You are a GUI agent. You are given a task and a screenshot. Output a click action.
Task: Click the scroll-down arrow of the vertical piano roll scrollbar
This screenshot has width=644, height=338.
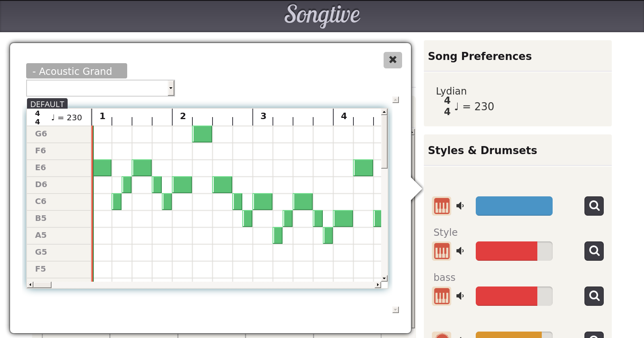coord(384,278)
